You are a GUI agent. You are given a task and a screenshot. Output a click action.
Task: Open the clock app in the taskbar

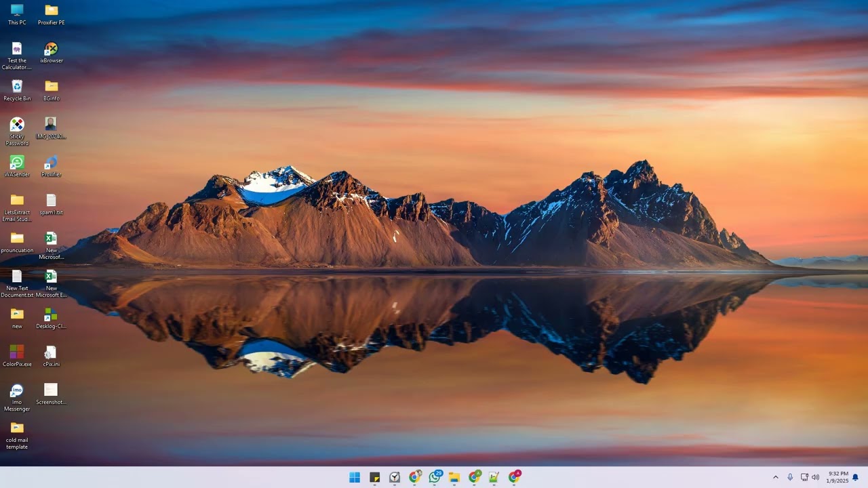[x=395, y=477]
